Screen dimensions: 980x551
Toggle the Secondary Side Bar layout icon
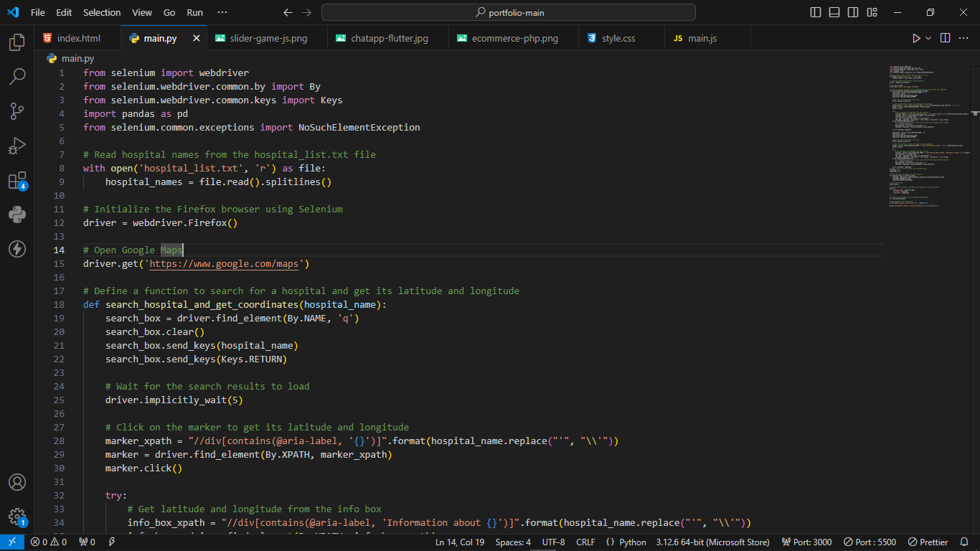click(x=853, y=12)
